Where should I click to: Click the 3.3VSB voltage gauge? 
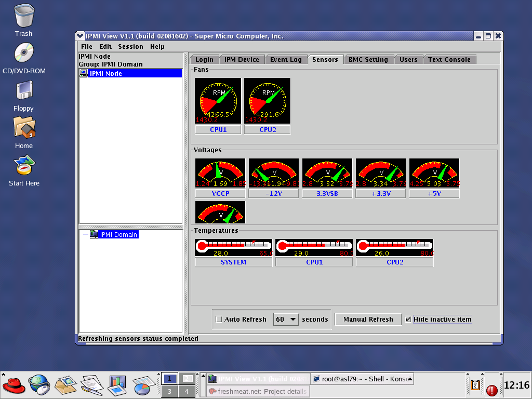[x=327, y=172]
